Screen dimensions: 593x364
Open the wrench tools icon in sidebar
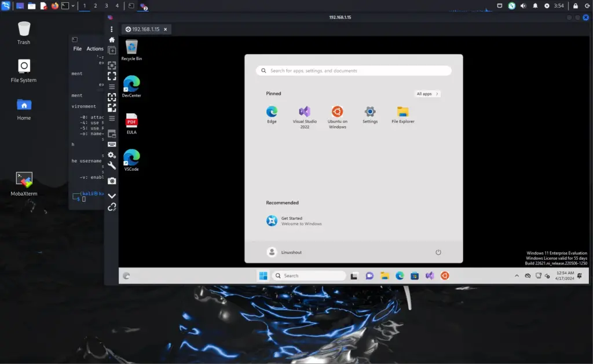112,166
